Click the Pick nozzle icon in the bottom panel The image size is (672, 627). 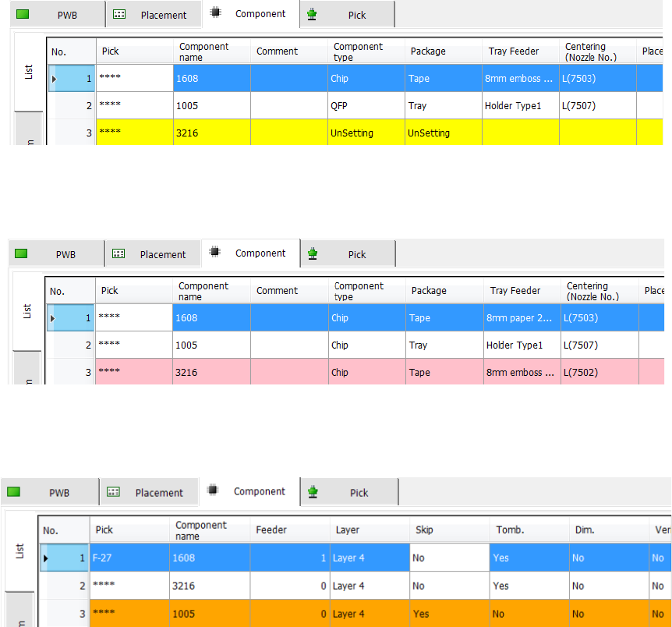(x=313, y=492)
